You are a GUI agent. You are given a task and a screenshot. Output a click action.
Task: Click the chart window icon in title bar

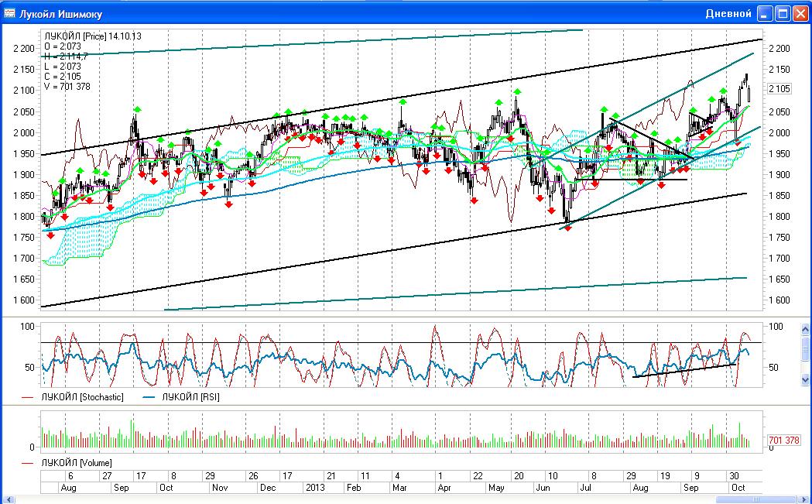pos(11,13)
